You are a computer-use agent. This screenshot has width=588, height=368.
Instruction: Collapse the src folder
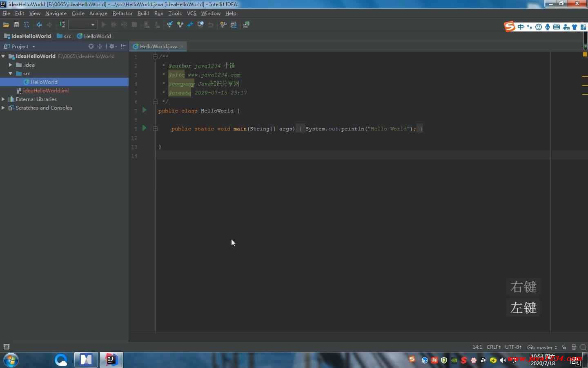tap(10, 74)
